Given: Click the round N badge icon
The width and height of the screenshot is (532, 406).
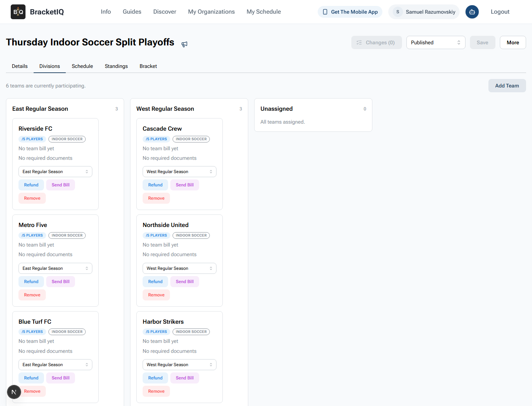Looking at the screenshot, I should pyautogui.click(x=14, y=392).
